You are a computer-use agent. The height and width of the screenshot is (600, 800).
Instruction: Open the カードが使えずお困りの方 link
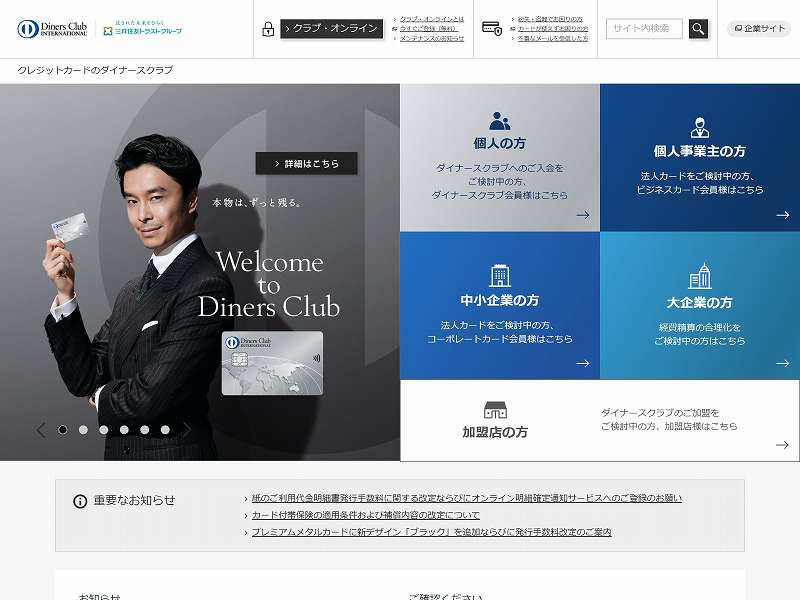point(553,29)
